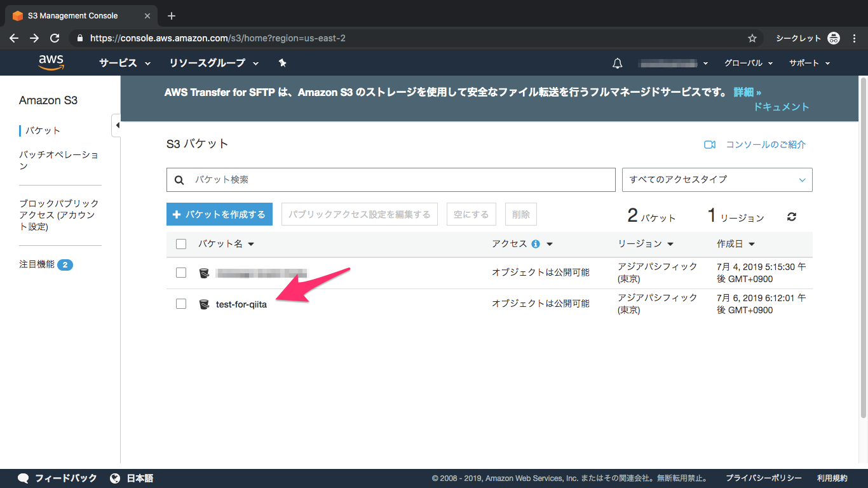Click the magnifier icon in bucket search
868x488 pixels.
click(x=179, y=180)
